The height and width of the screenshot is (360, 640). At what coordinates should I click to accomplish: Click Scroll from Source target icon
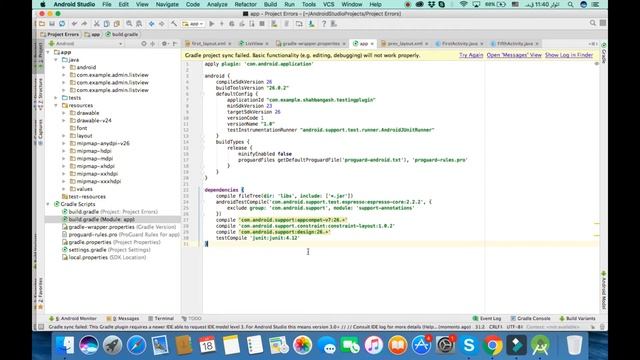point(144,44)
